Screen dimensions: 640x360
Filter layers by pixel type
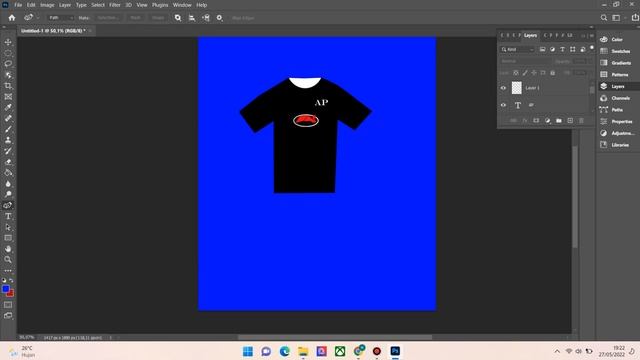pos(542,49)
